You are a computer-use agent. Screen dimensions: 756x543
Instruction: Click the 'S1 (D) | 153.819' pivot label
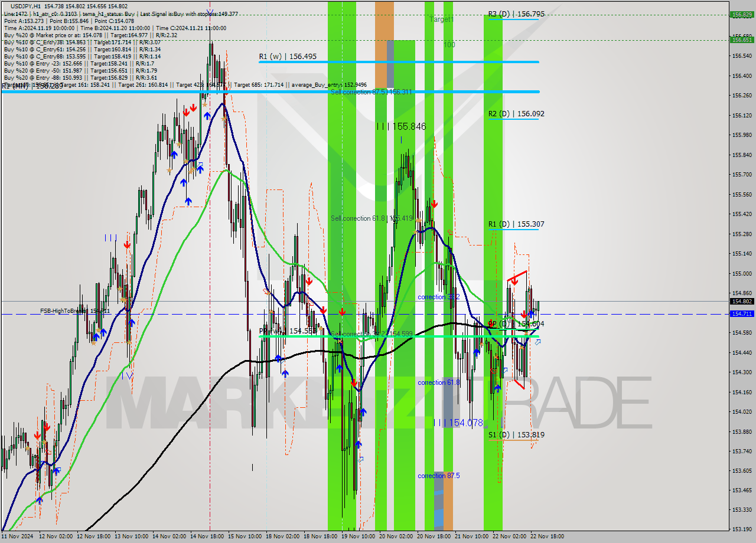(x=516, y=435)
